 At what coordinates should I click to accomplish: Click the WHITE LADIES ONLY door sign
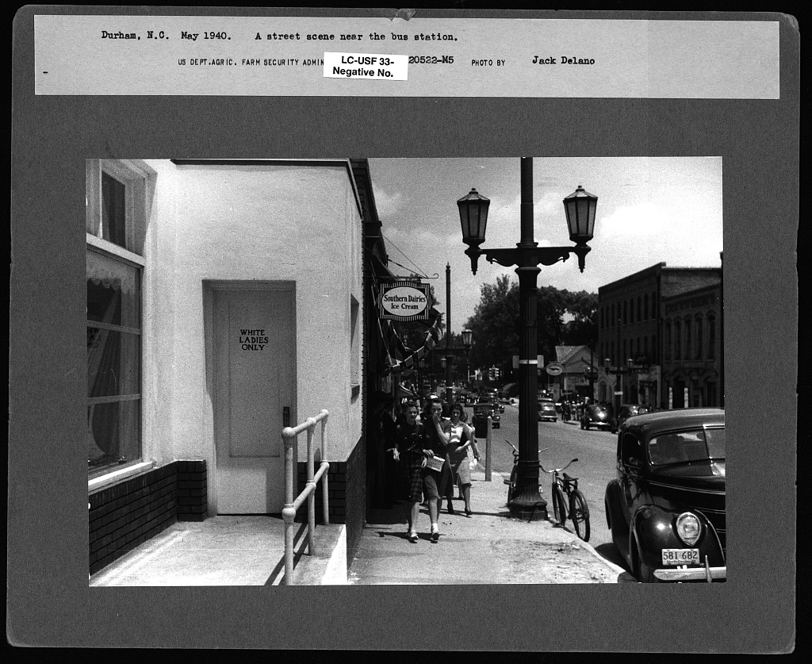click(255, 340)
